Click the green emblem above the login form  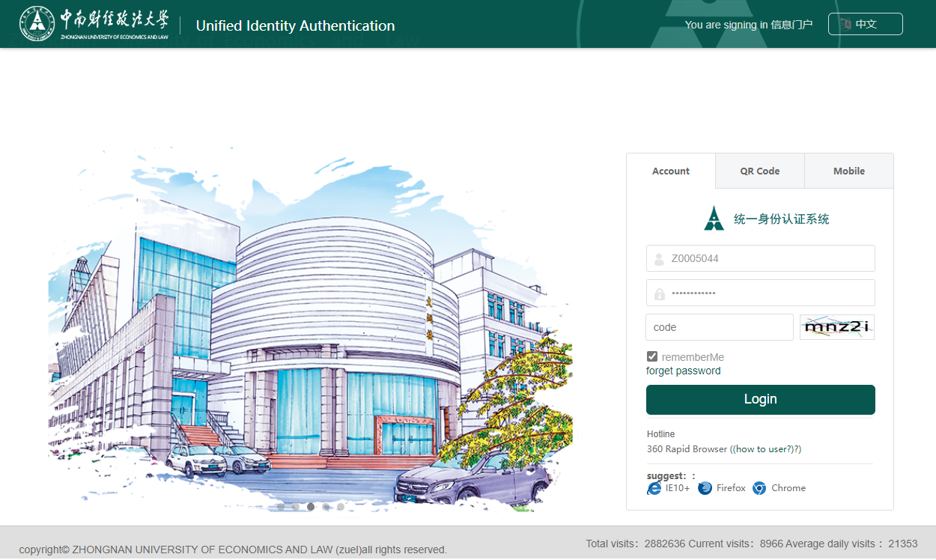click(714, 219)
